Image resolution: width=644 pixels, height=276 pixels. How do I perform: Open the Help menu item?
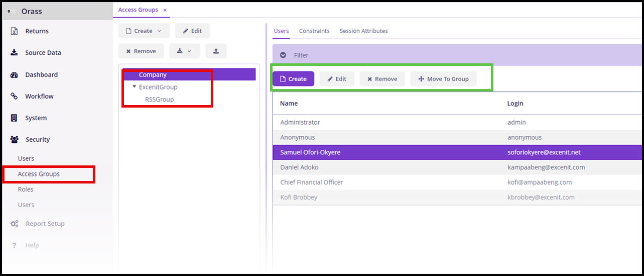click(32, 245)
